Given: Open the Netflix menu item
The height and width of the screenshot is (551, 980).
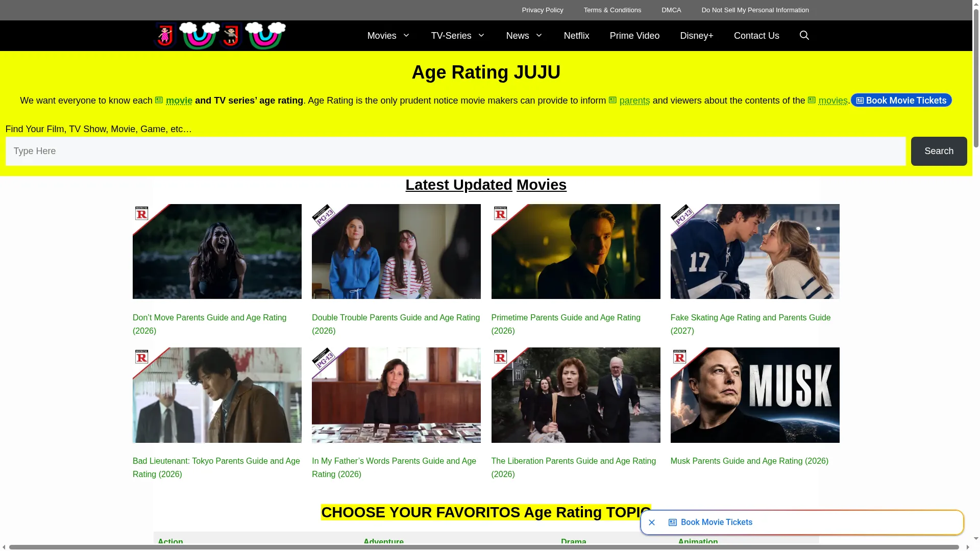Looking at the screenshot, I should (x=576, y=36).
